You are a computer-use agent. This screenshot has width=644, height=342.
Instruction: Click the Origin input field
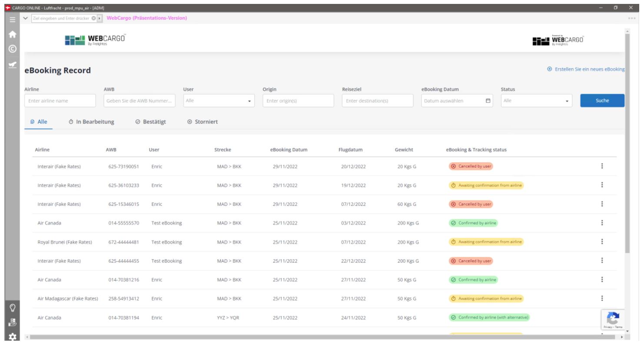point(298,101)
